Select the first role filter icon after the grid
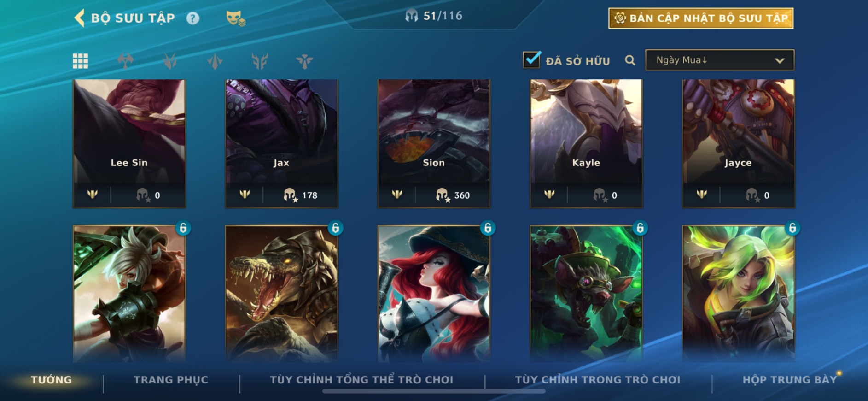This screenshot has height=401, width=868. point(125,61)
